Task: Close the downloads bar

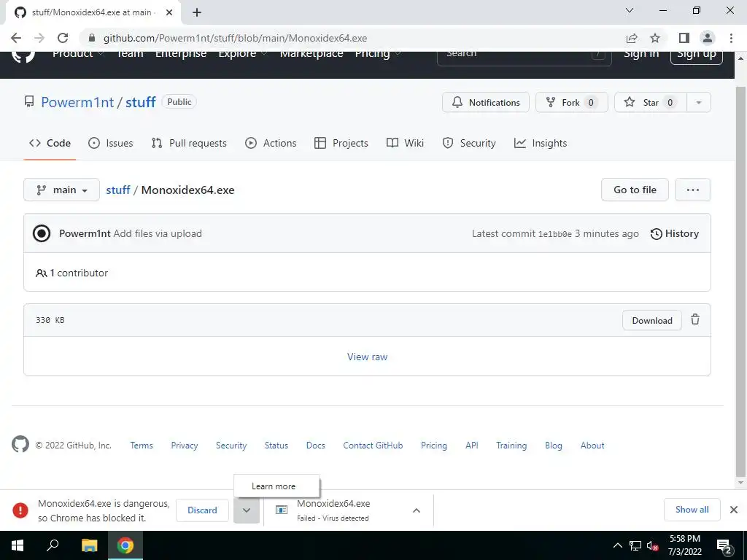Action: (x=734, y=510)
